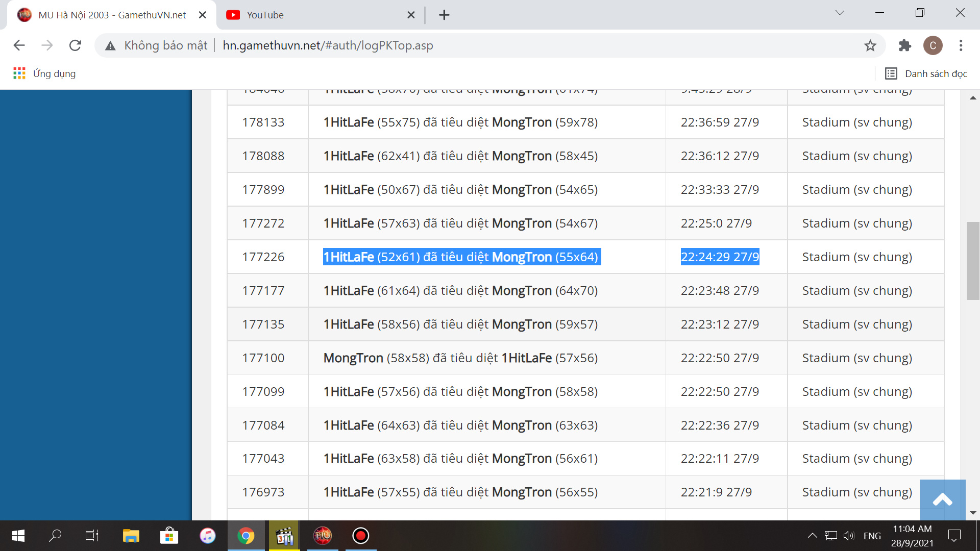Open a new browser tab
The height and width of the screenshot is (551, 980).
[x=444, y=15]
